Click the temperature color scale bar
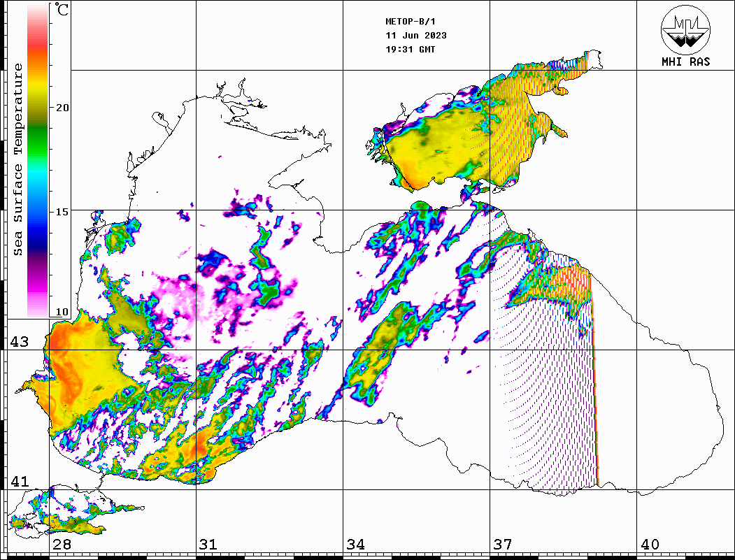 point(38,160)
